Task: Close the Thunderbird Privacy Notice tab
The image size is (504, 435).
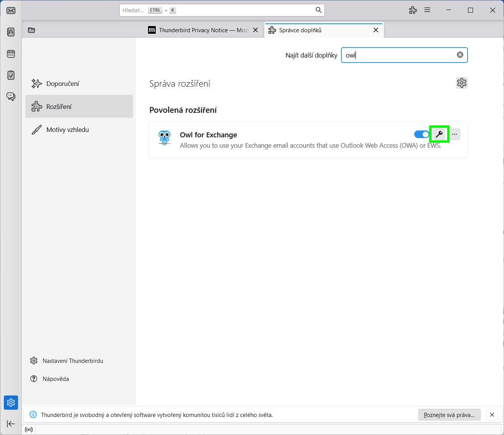Action: click(x=255, y=30)
